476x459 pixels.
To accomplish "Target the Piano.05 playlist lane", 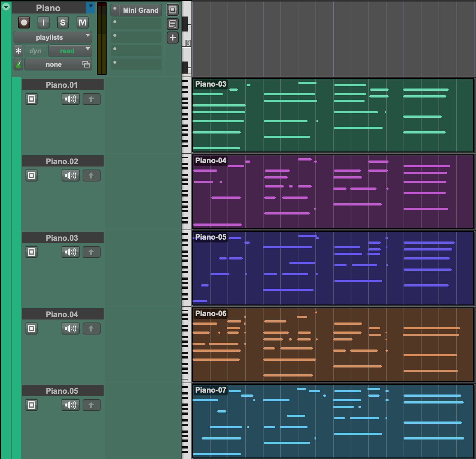I will pos(32,405).
